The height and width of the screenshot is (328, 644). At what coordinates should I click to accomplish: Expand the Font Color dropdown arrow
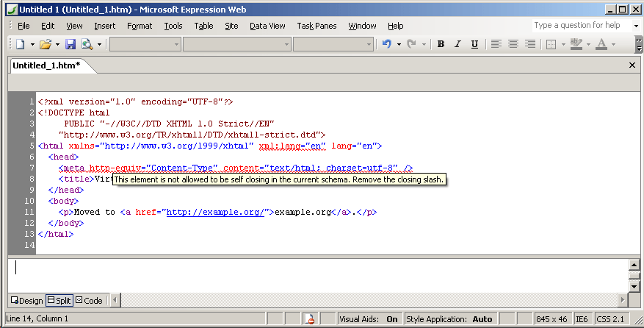pyautogui.click(x=614, y=44)
